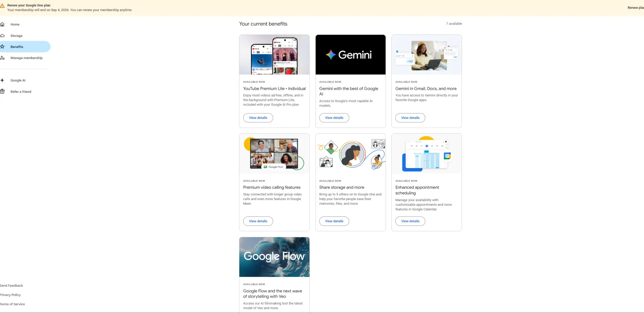Click the warning triangle icon in renewal banner
The width and height of the screenshot is (644, 313).
coord(2,6)
